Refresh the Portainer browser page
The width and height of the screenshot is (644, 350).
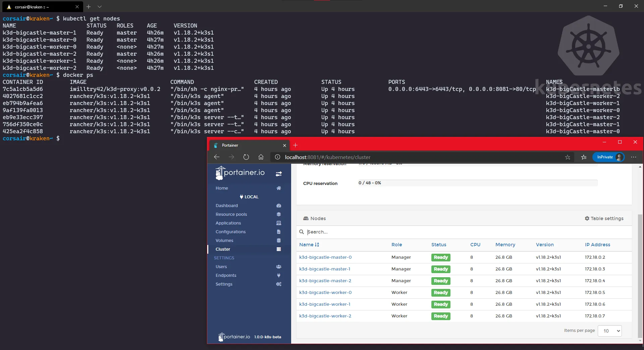point(246,157)
